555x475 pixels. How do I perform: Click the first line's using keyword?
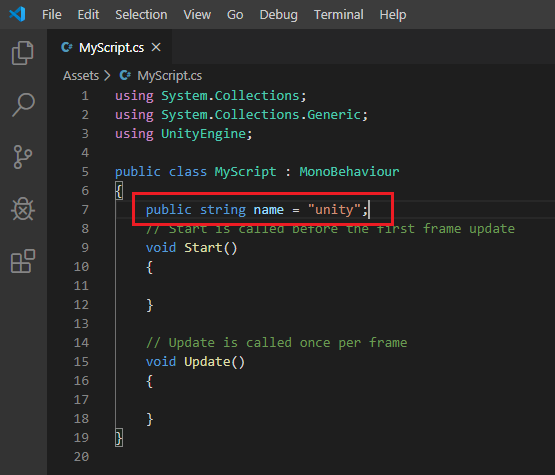coord(134,96)
